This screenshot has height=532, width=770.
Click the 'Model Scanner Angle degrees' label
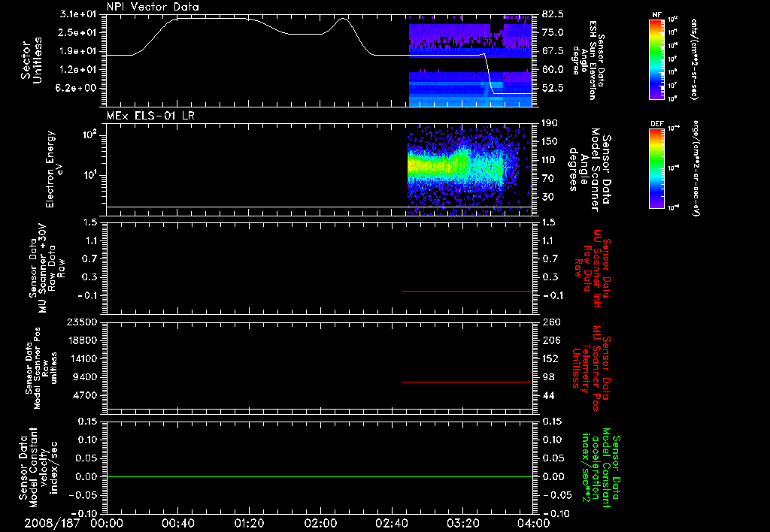point(590,170)
